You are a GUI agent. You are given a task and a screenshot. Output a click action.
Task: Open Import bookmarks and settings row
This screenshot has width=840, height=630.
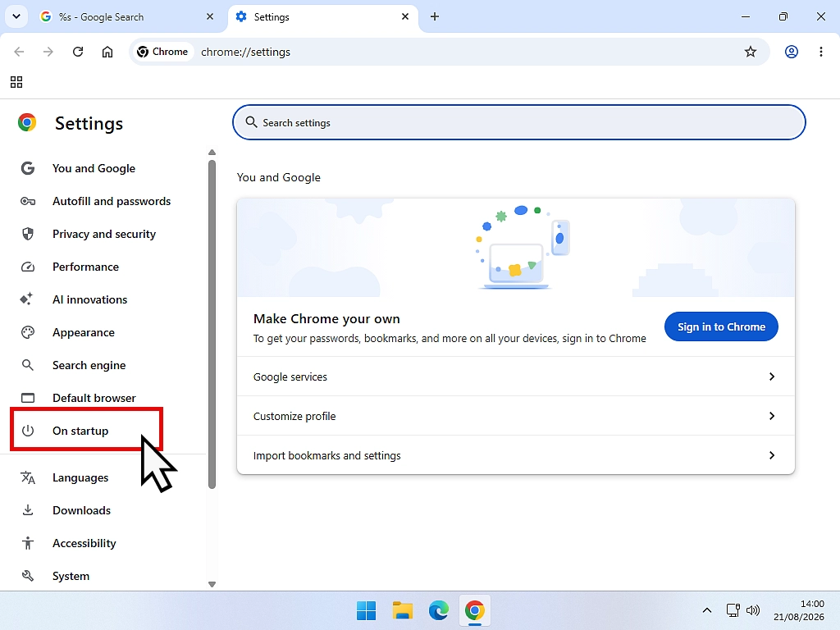(x=515, y=454)
